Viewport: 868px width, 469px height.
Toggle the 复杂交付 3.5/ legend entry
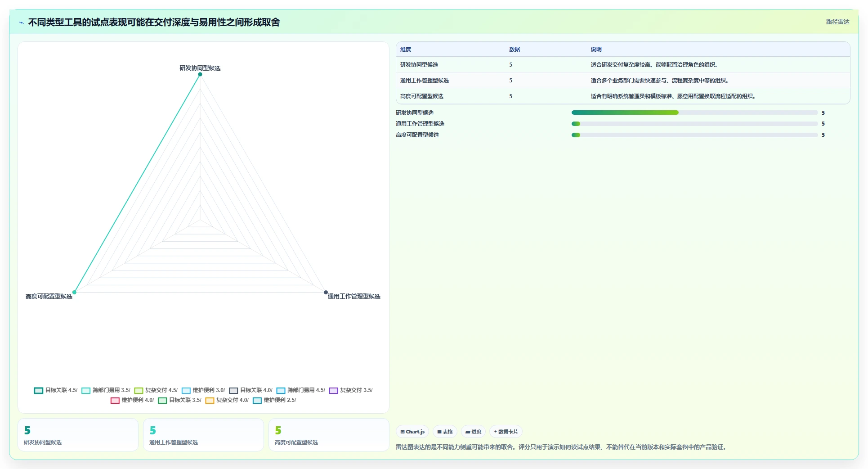click(x=351, y=390)
